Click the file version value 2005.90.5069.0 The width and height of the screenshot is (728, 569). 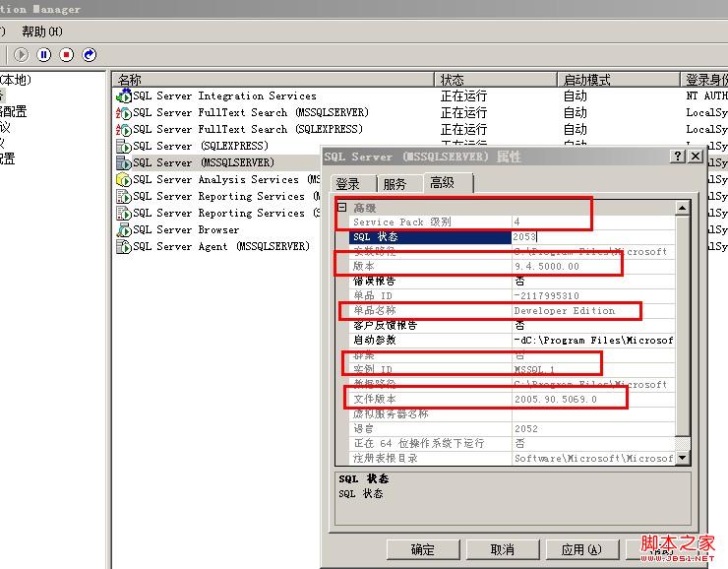(555, 400)
